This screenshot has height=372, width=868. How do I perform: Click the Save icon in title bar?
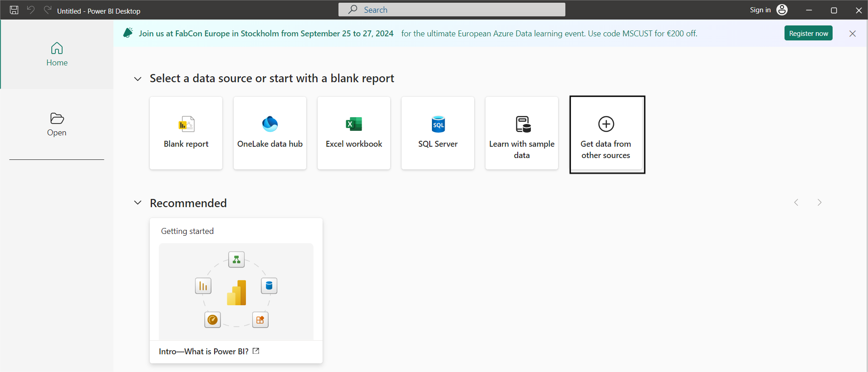pyautogui.click(x=14, y=10)
